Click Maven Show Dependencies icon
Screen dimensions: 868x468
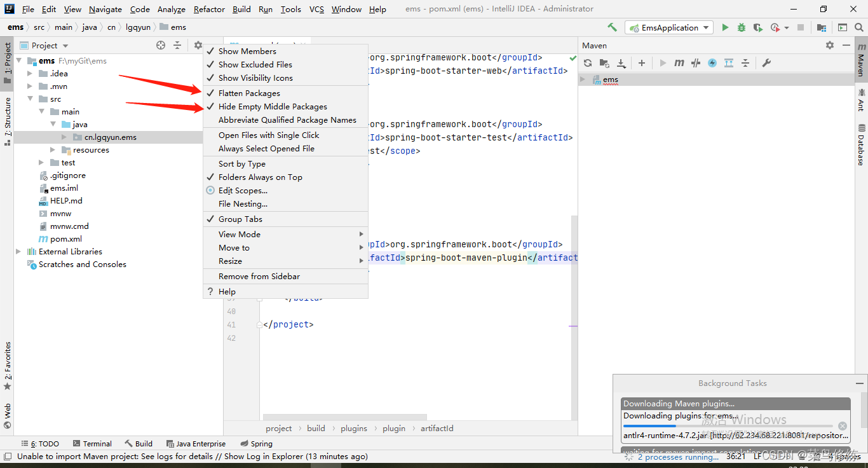coord(729,63)
